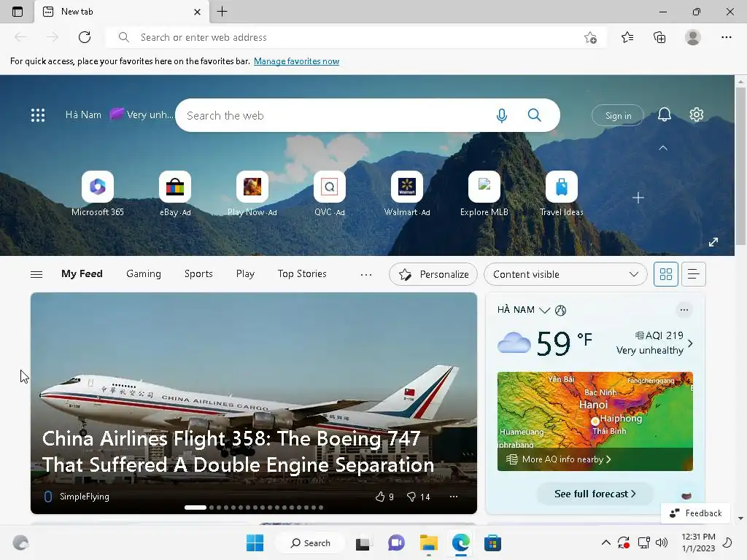The height and width of the screenshot is (560, 747).
Task: Click the Sign in button
Action: 618,115
